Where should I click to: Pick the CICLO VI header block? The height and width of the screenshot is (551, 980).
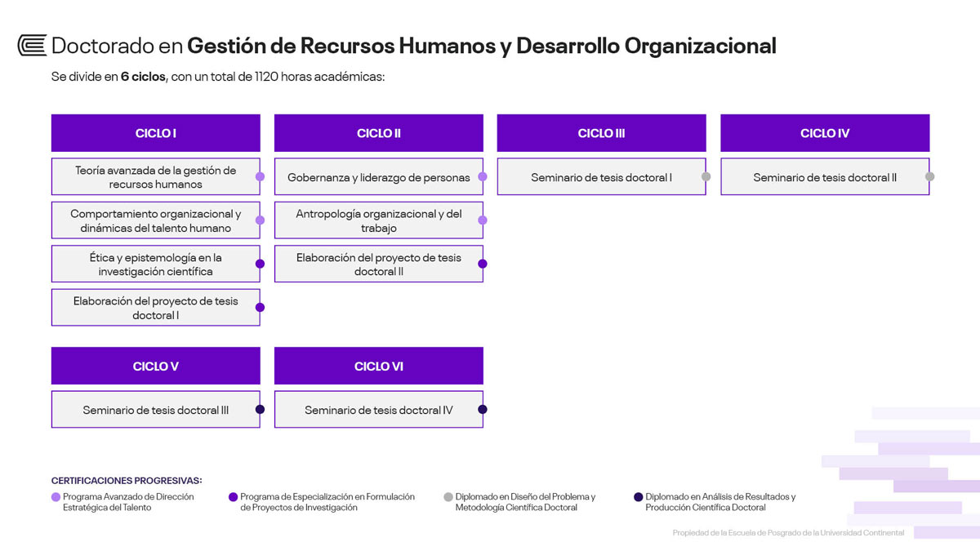click(378, 367)
